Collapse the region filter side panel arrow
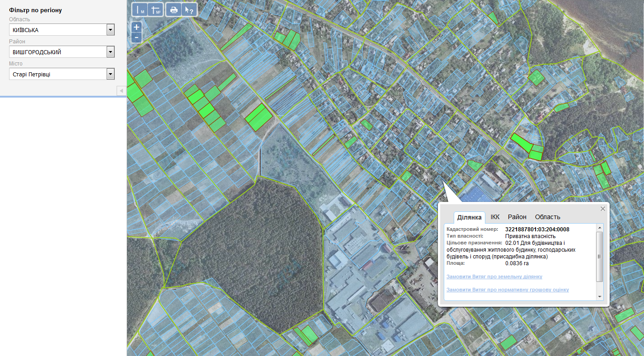 pos(122,91)
